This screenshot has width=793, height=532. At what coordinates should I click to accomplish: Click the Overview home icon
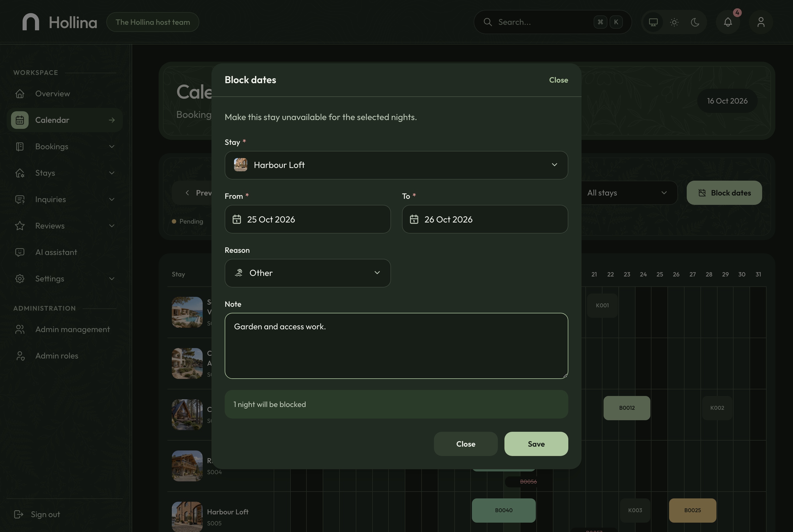pyautogui.click(x=20, y=94)
